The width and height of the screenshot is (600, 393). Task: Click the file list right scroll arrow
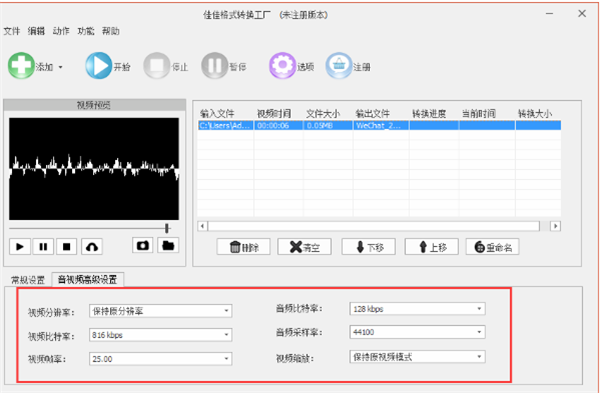(x=555, y=226)
